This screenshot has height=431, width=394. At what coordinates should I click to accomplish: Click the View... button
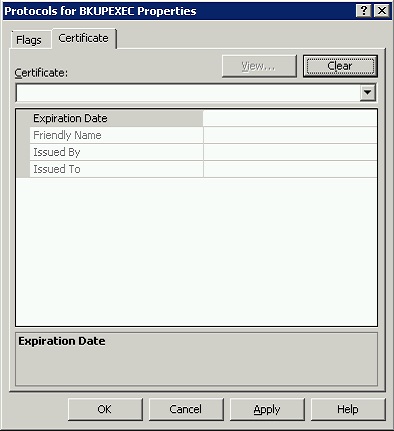[x=259, y=66]
